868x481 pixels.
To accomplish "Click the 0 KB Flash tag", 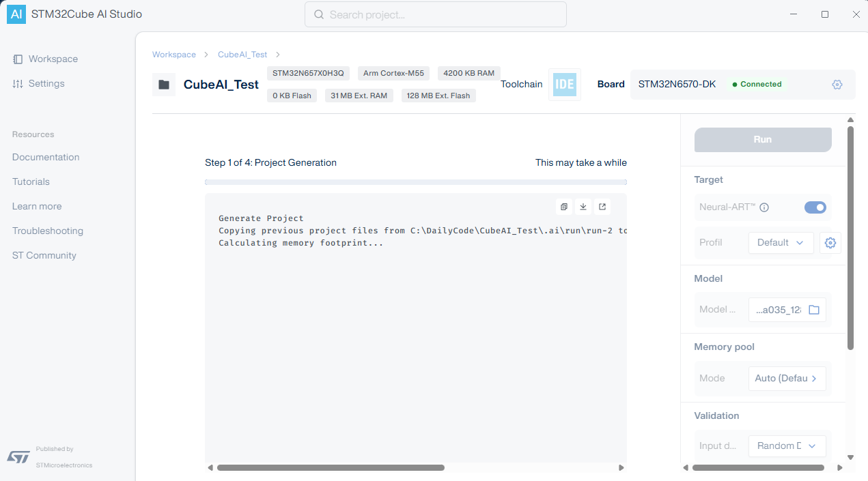I will click(292, 96).
